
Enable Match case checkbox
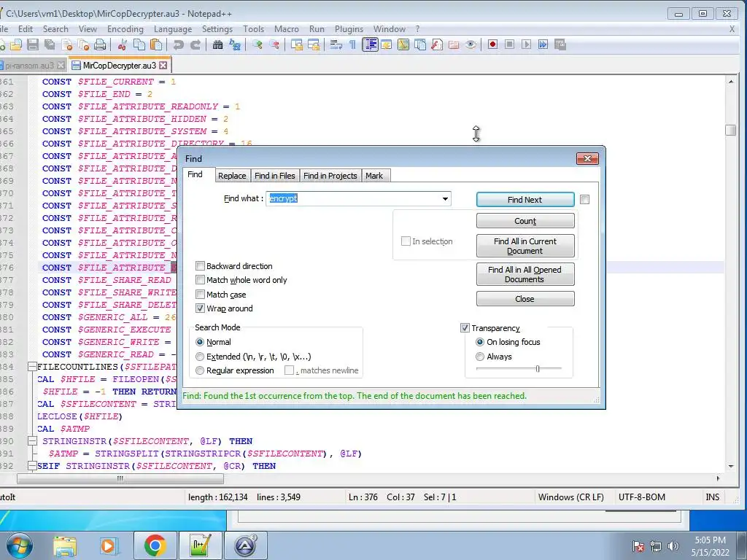[200, 295]
